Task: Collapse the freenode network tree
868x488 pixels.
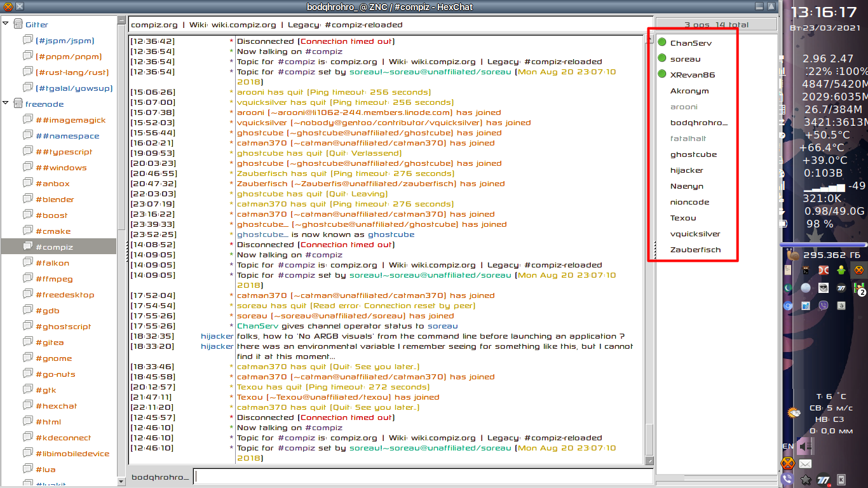Action: 6,103
